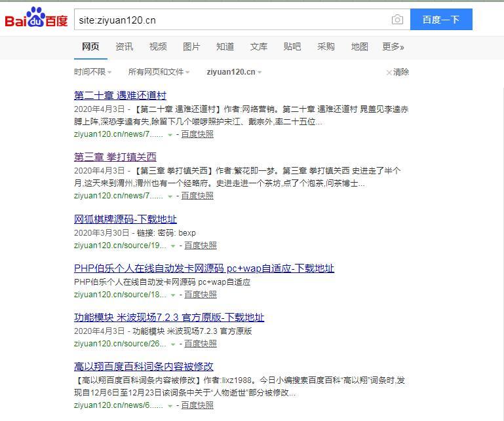
Task: Click URL text ziyuan120.cn/source/18...
Action: pyautogui.click(x=120, y=295)
